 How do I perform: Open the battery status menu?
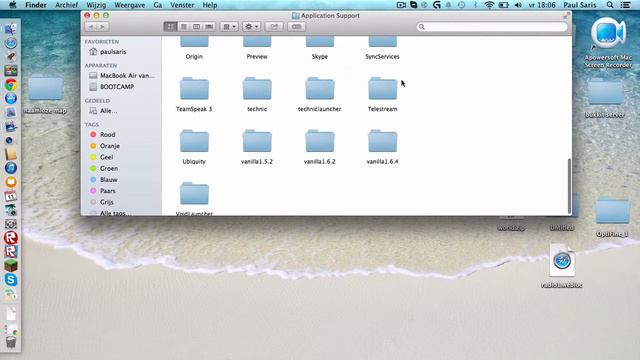tap(504, 5)
